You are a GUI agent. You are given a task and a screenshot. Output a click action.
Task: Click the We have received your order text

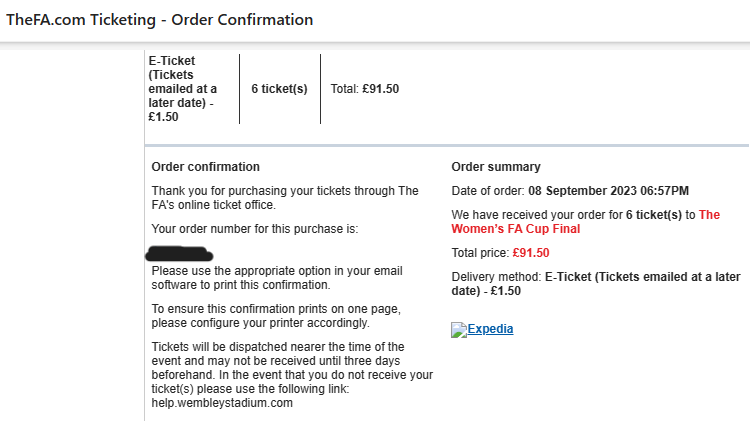pyautogui.click(x=585, y=222)
